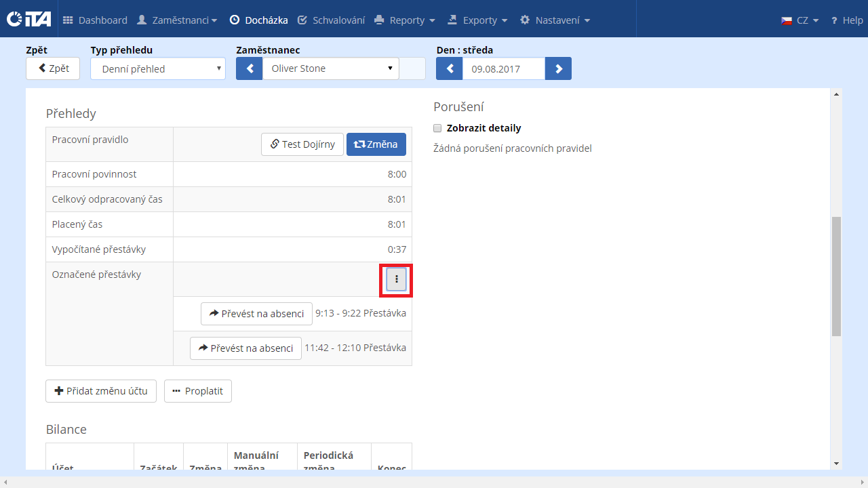Open the CZ language selector
The image size is (868, 488).
(x=800, y=20)
